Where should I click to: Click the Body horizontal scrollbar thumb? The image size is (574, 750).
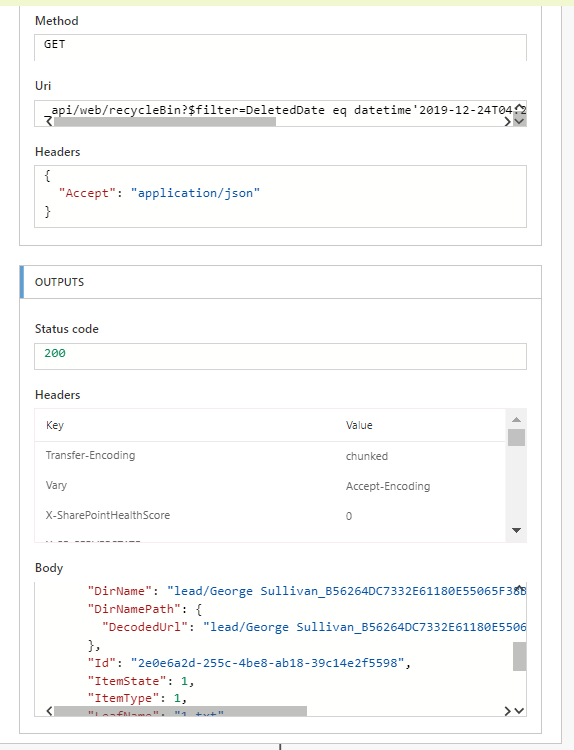(x=180, y=711)
